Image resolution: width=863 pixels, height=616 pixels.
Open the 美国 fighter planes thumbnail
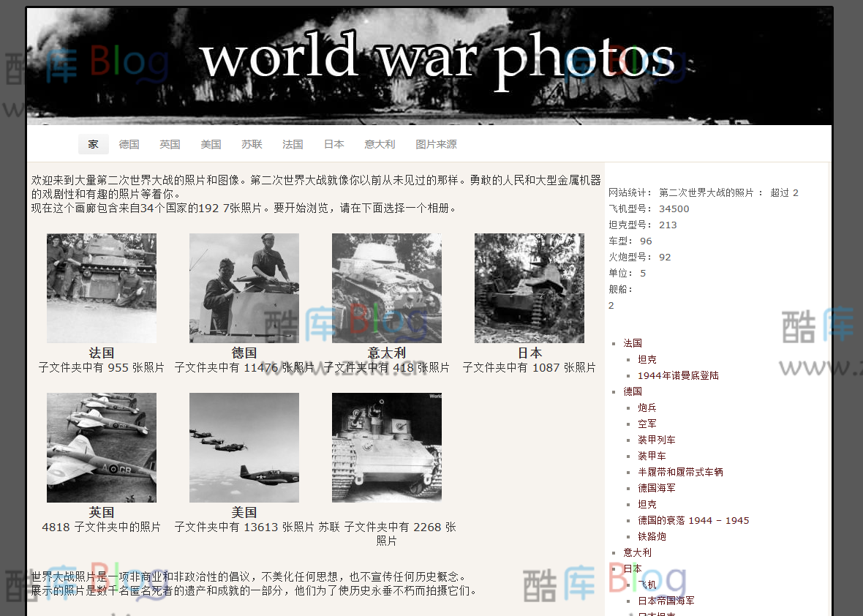[244, 447]
